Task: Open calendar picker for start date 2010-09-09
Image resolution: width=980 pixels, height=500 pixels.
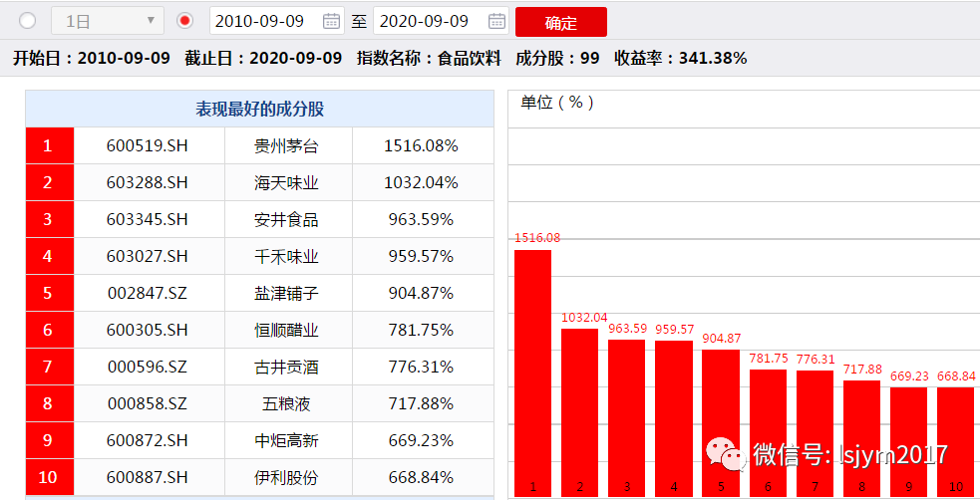Action: pyautogui.click(x=331, y=21)
